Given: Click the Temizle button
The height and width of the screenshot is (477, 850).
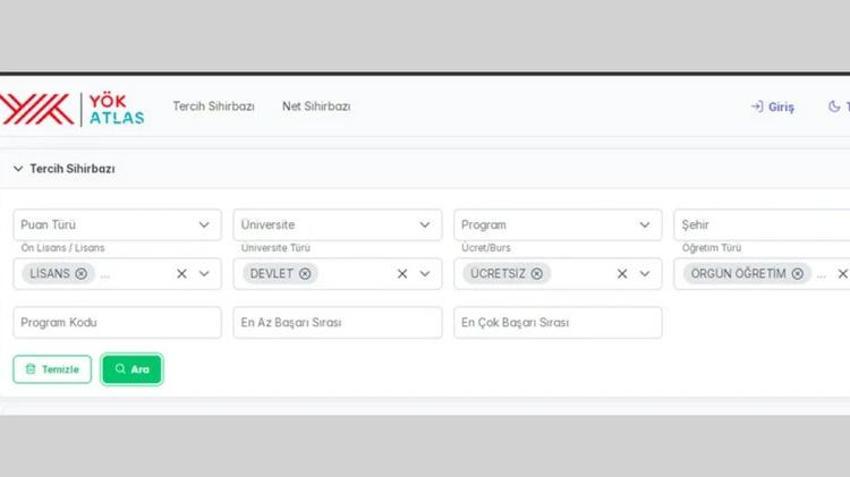Looking at the screenshot, I should click(52, 369).
